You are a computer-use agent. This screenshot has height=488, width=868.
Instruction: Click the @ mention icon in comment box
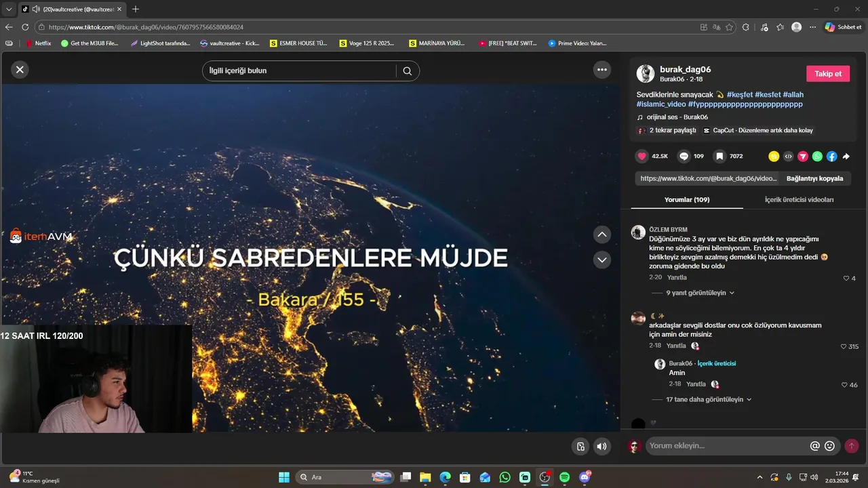point(815,446)
